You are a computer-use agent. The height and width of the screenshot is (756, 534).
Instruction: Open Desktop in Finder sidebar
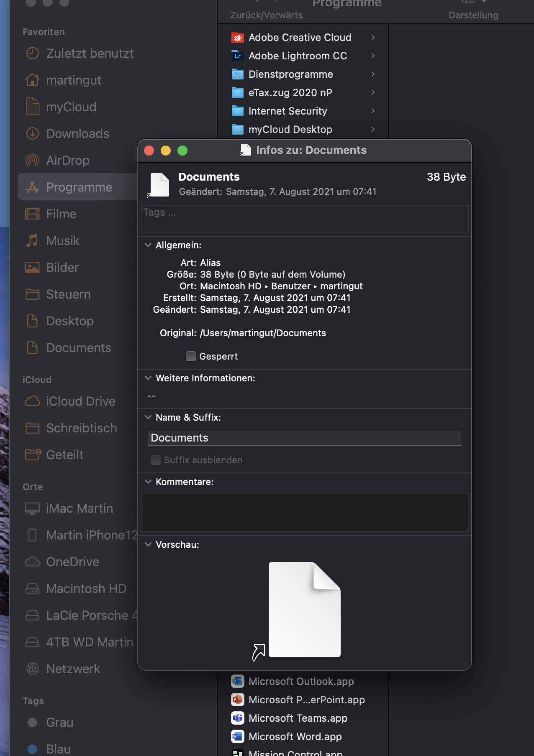[x=69, y=321]
